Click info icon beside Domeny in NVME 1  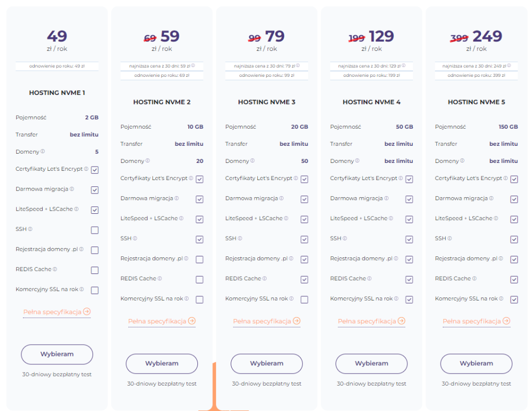point(43,152)
